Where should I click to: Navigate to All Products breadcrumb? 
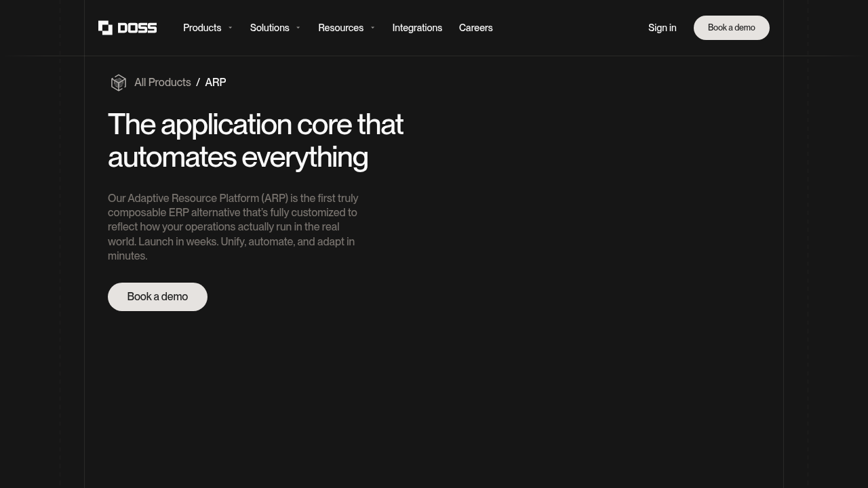(163, 83)
